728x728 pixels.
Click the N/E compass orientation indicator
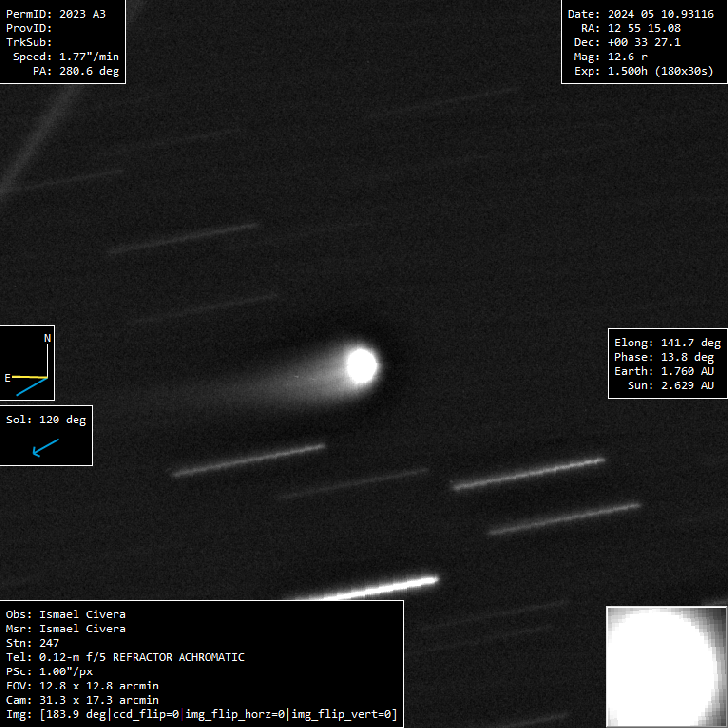[x=27, y=363]
